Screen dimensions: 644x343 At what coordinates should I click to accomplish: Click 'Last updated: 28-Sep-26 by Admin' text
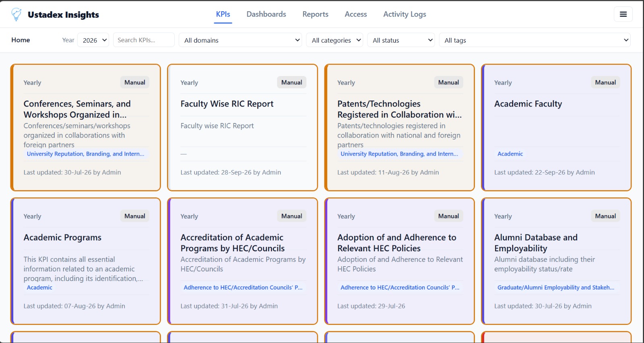click(231, 172)
